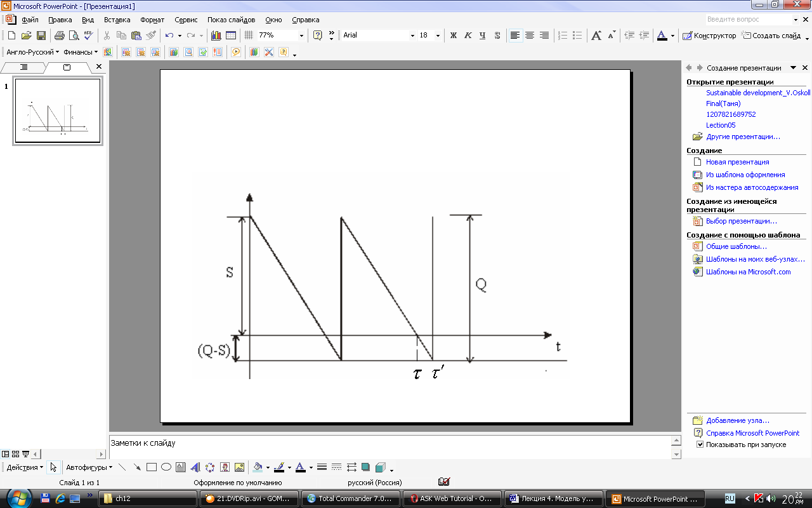Open the Вставка menu
Viewport: 812px width, 508px height.
(117, 20)
